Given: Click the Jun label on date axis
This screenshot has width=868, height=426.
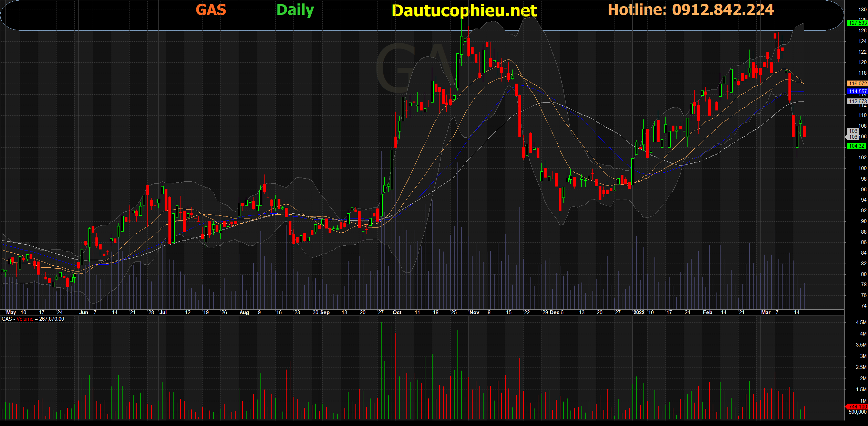Looking at the screenshot, I should click(83, 312).
